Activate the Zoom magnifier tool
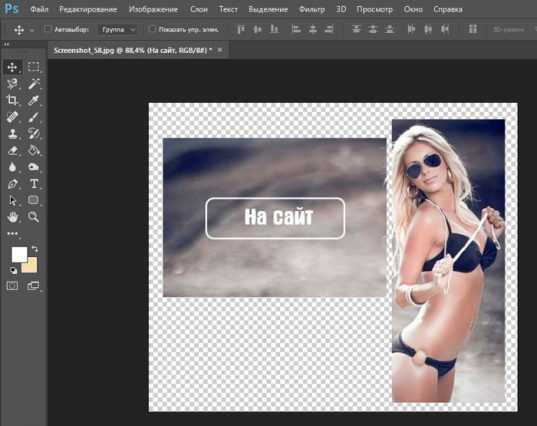 tap(33, 217)
